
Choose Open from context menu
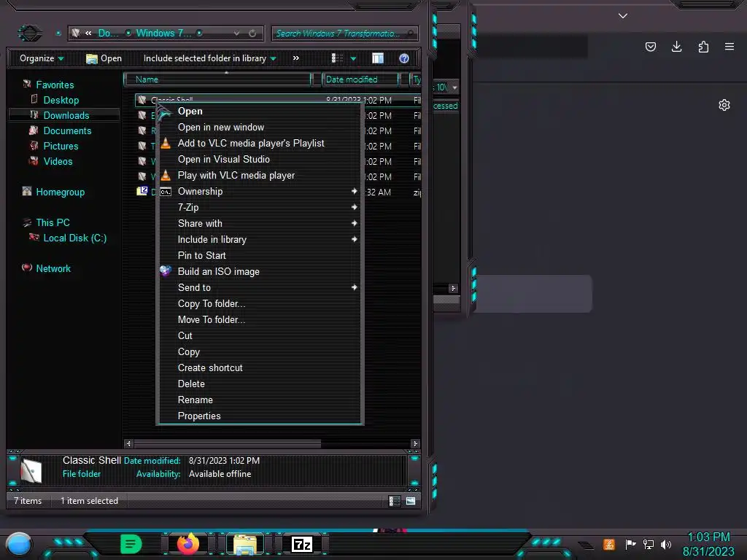point(260,111)
